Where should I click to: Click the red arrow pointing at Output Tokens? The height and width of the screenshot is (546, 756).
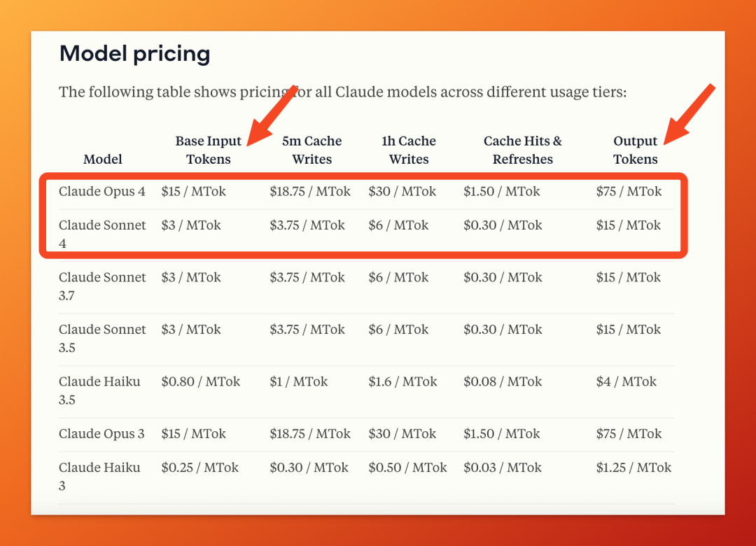pos(689,114)
